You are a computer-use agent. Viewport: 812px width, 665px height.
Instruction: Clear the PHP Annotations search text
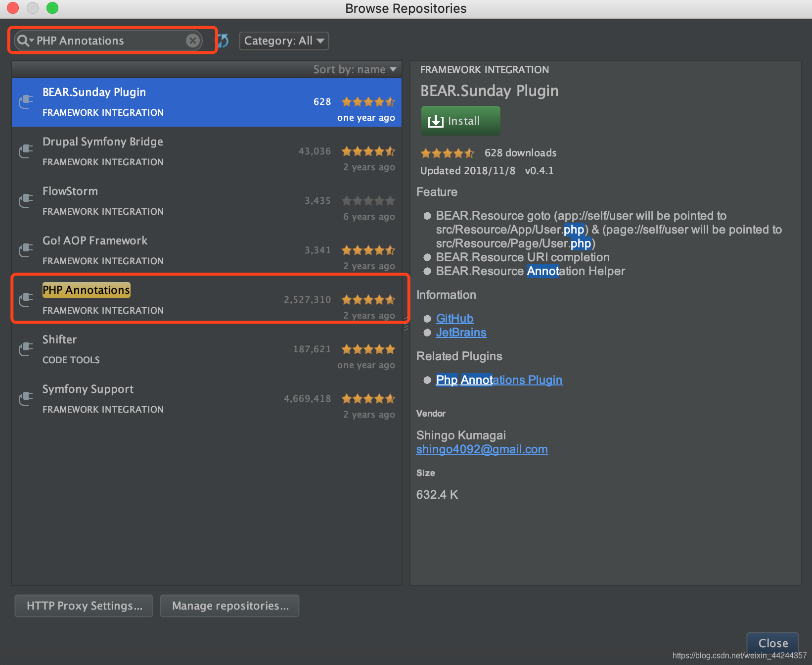point(193,41)
